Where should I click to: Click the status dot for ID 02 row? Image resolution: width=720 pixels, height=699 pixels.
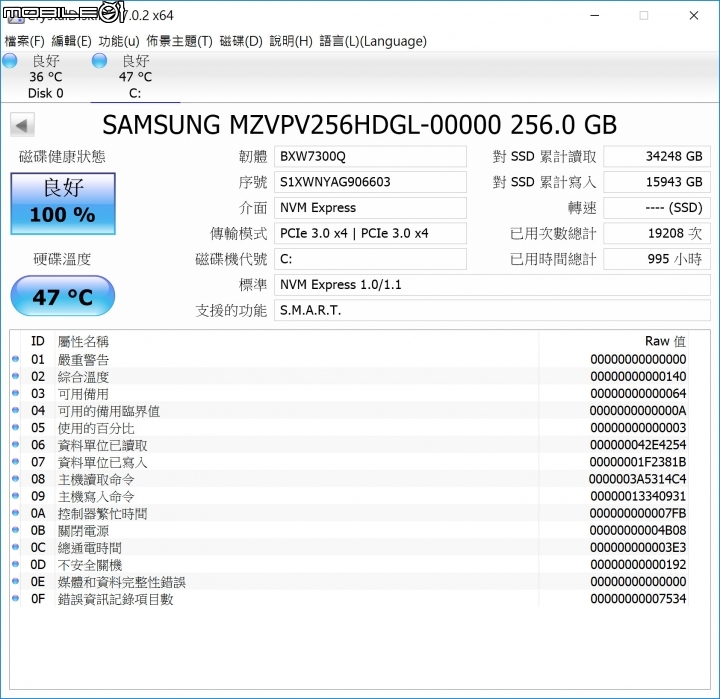15,376
